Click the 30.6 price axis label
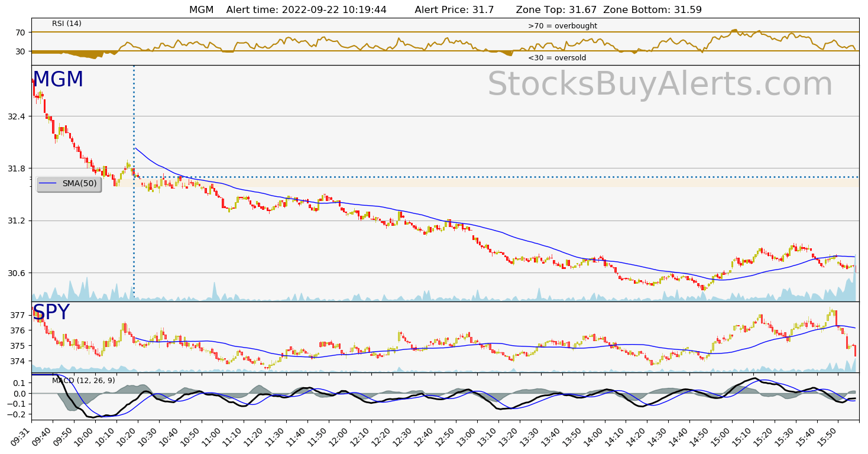The image size is (868, 454). coord(17,273)
